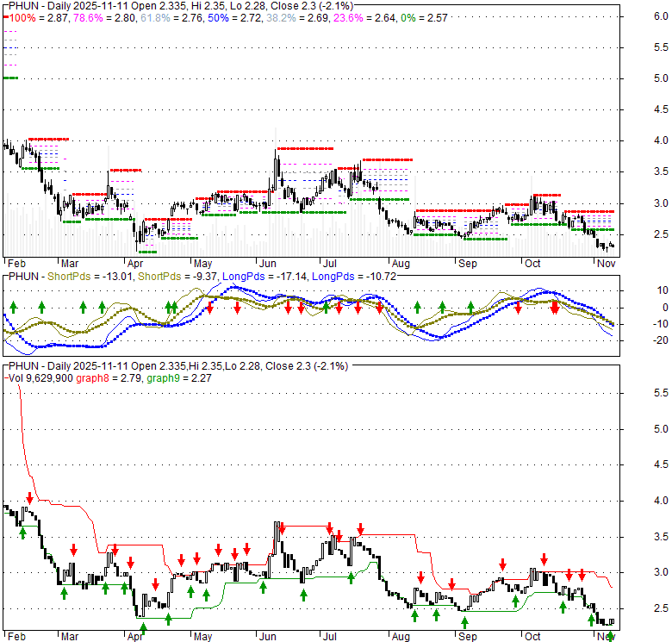Viewport: 672px width, 642px height.
Task: Click the 10 label on the oscillator axis
Action: point(663,290)
